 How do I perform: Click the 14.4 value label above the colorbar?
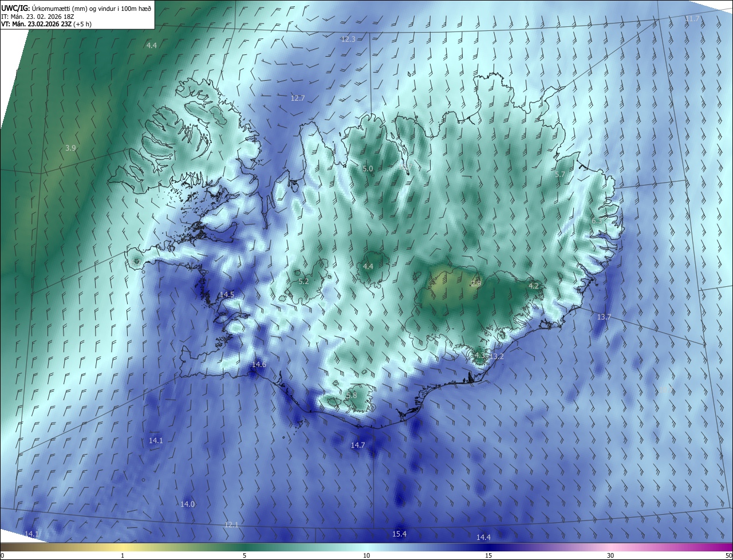point(484,538)
